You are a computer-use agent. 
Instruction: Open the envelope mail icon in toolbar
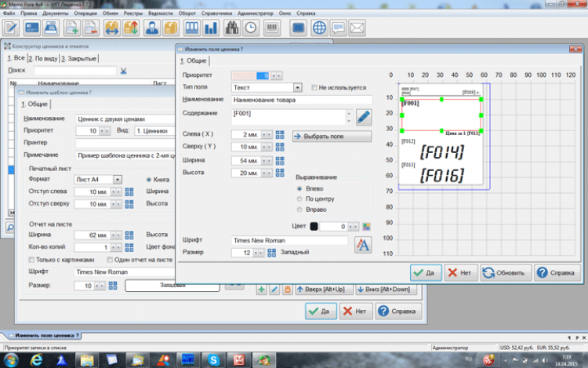coord(358,27)
